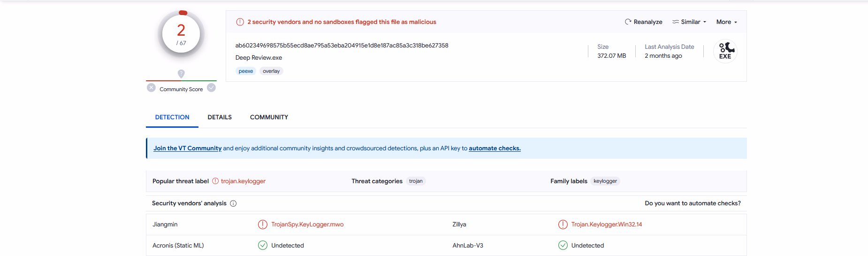868x256 pixels.
Task: Click the Similar icon
Action: click(x=676, y=22)
